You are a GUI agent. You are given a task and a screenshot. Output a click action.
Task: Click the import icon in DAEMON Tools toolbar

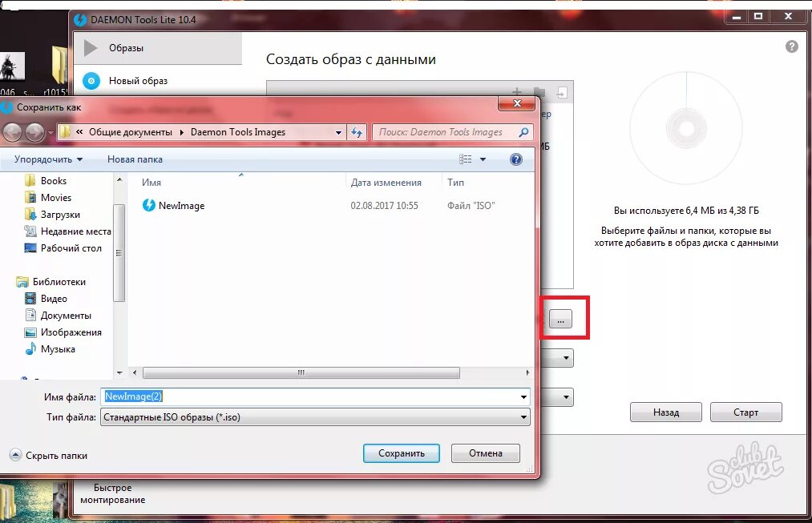pos(562,93)
